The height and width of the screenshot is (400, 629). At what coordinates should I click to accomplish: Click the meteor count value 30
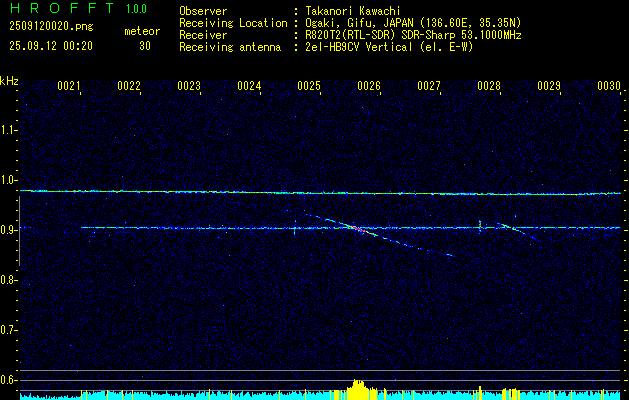(145, 46)
